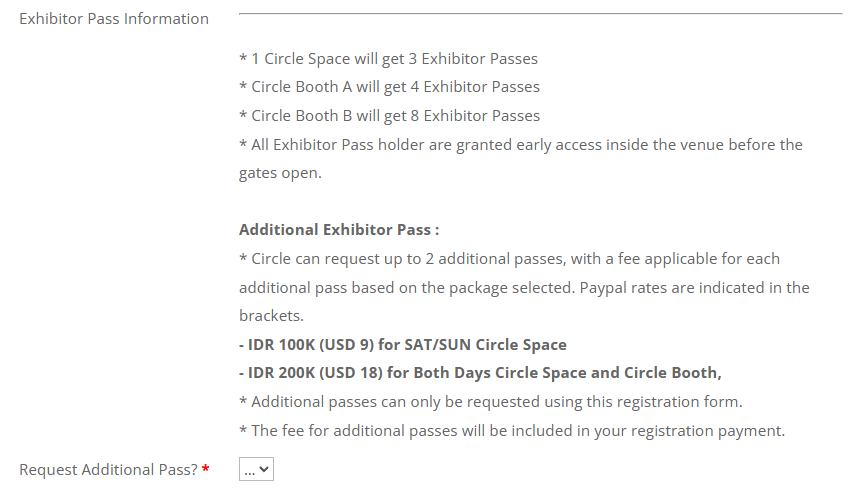Viewport: 855px width, 494px height.
Task: Click the chevron arrow in the pass dropdown
Action: point(264,469)
